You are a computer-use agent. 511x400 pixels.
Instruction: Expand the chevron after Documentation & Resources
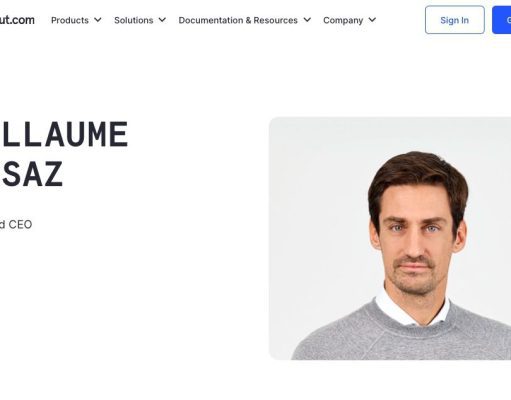(x=307, y=20)
